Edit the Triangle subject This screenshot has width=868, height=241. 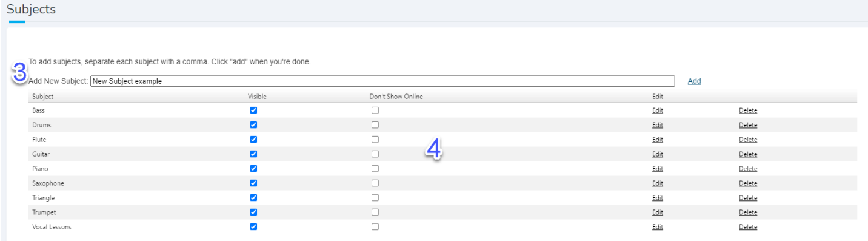(x=657, y=198)
